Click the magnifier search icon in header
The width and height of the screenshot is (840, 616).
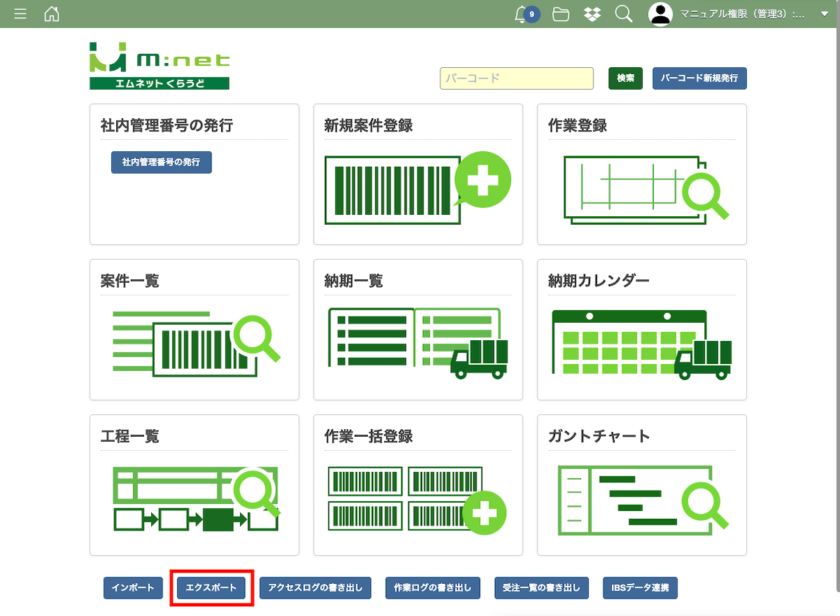point(624,14)
